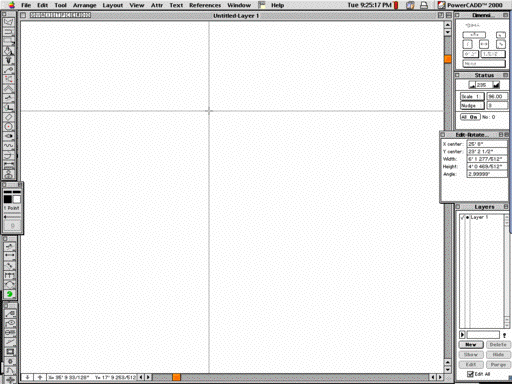Select the arc tool
This screenshot has height=384, width=512.
coord(9,155)
